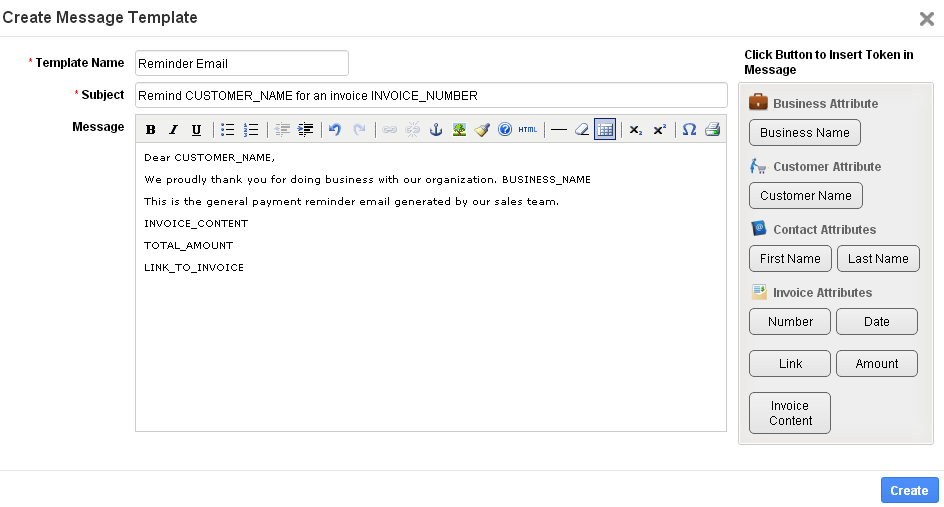The height and width of the screenshot is (507, 944).
Task: Click the Business Attribute briefcase icon
Action: point(759,102)
